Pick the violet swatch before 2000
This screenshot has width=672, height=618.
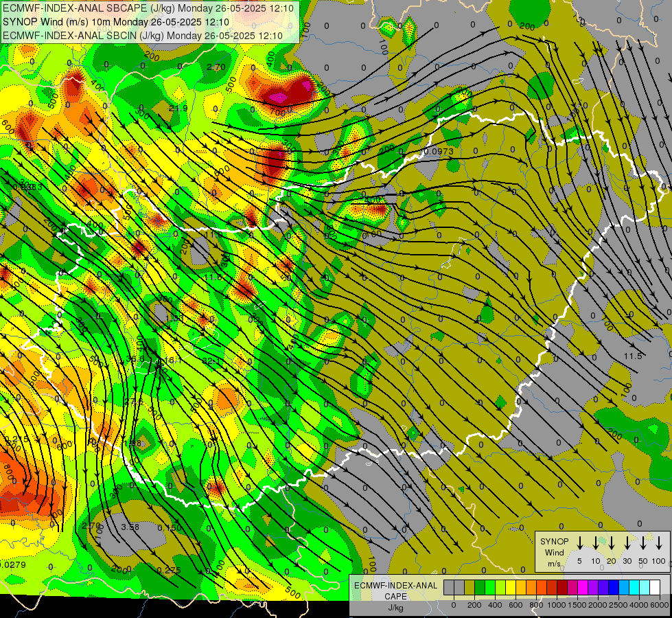coord(593,588)
